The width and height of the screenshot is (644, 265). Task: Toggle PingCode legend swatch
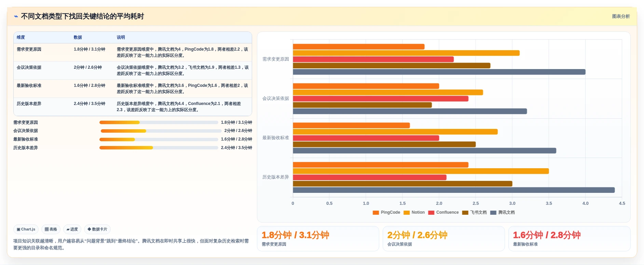pos(376,213)
